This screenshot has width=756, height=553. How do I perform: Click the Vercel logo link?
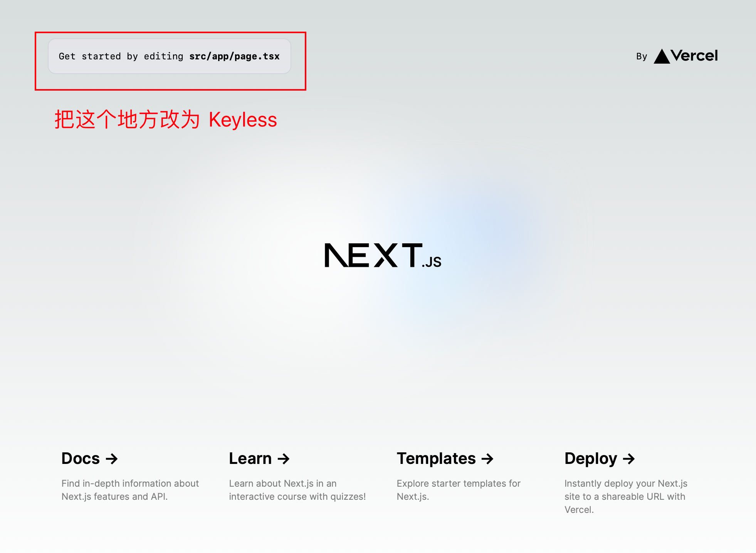(x=686, y=56)
